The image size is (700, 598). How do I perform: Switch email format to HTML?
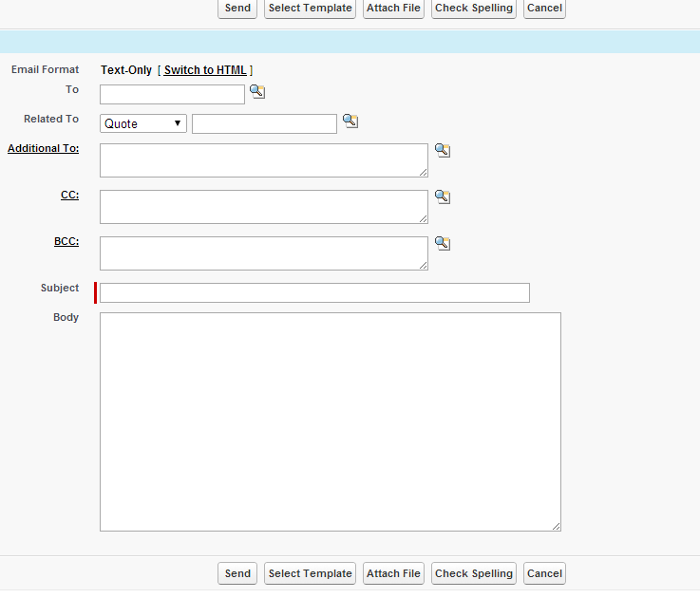click(205, 70)
